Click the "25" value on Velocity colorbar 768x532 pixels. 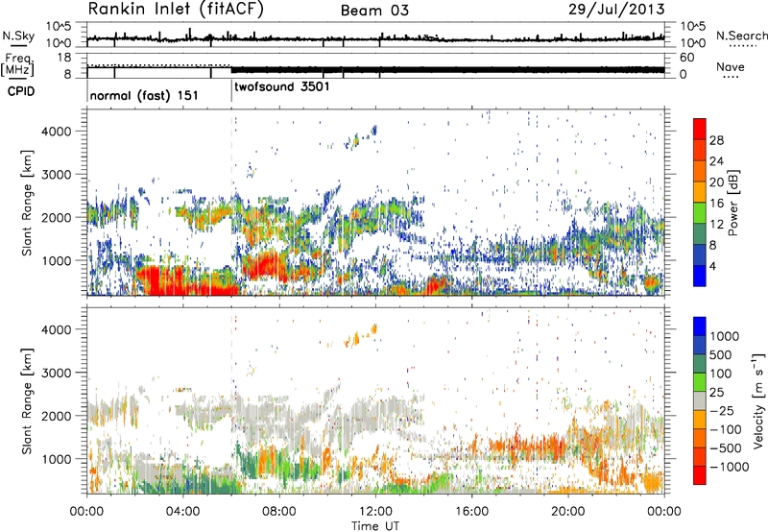pyautogui.click(x=716, y=392)
